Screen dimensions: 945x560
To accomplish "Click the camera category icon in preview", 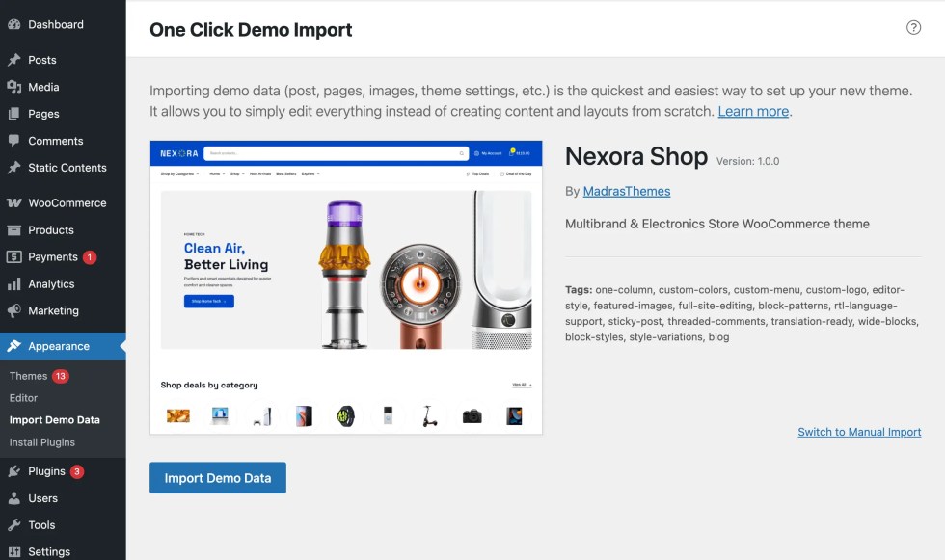I will (x=472, y=416).
